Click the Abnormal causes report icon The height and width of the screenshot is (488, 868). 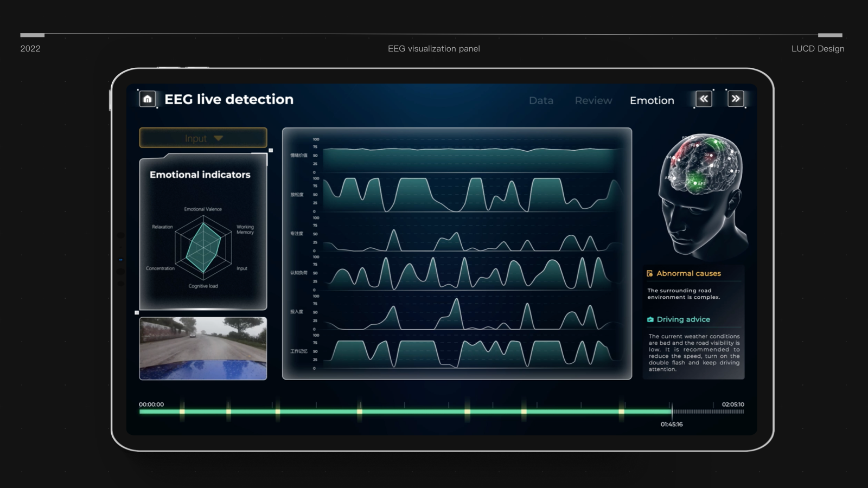tap(649, 273)
